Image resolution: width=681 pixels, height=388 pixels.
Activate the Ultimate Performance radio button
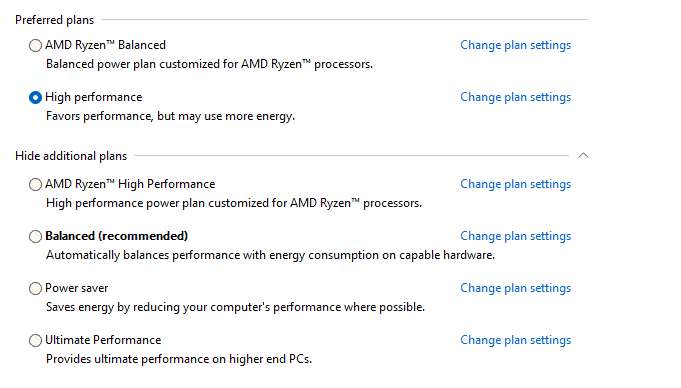35,341
